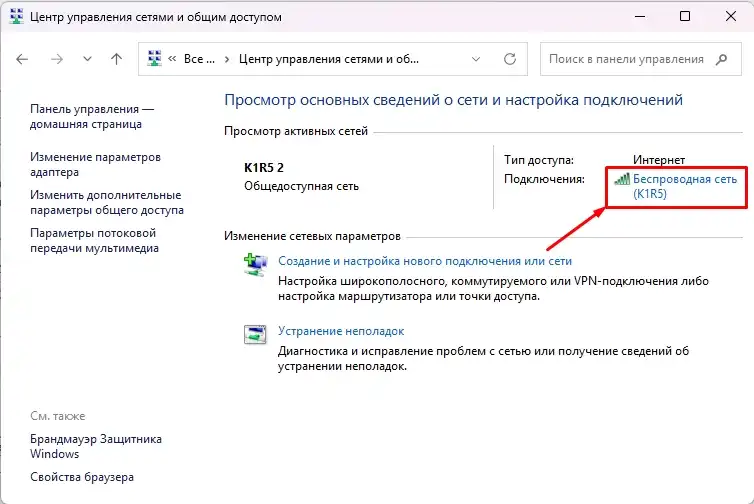Viewport: 754px width, 504px height.
Task: Click the breadcrumb separator arrow after "Все ..."
Action: (227, 60)
